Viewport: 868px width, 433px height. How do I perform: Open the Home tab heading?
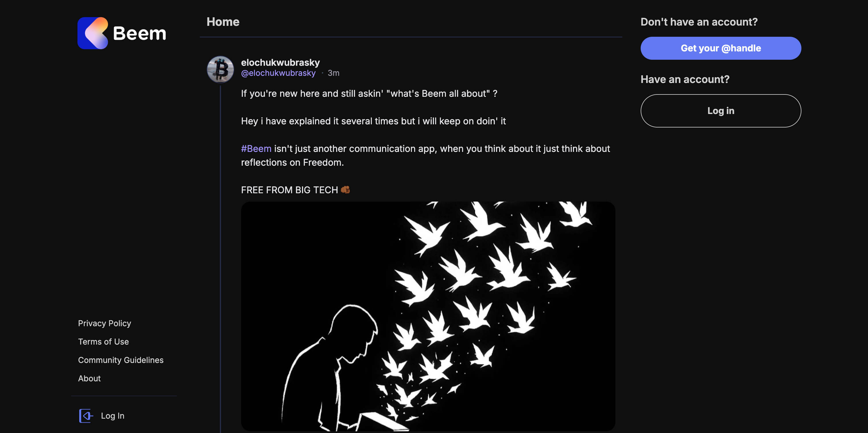pyautogui.click(x=223, y=22)
